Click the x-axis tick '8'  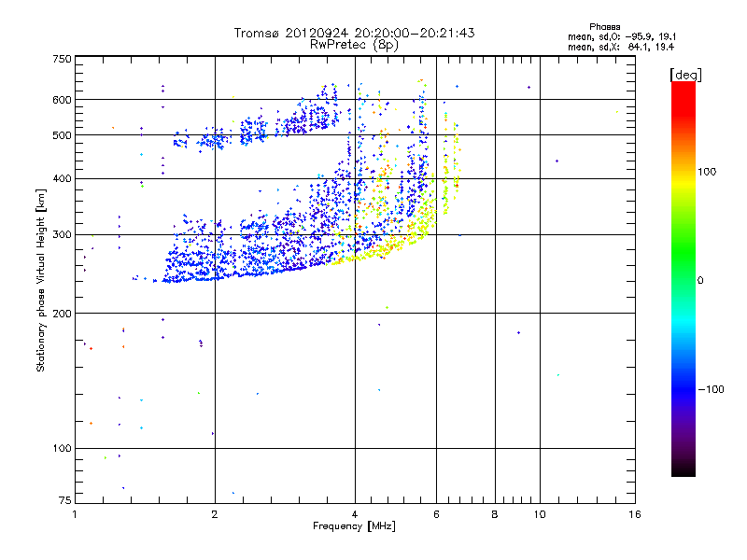click(495, 514)
